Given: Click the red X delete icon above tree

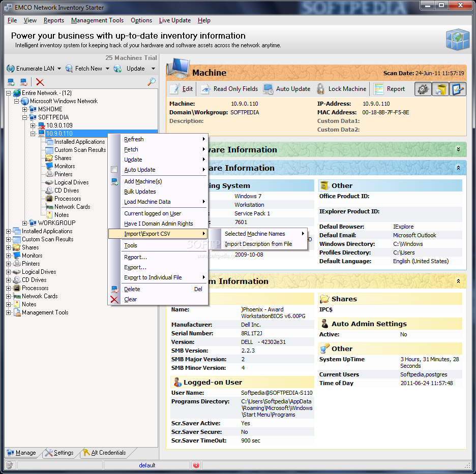Looking at the screenshot, I should click(x=40, y=82).
